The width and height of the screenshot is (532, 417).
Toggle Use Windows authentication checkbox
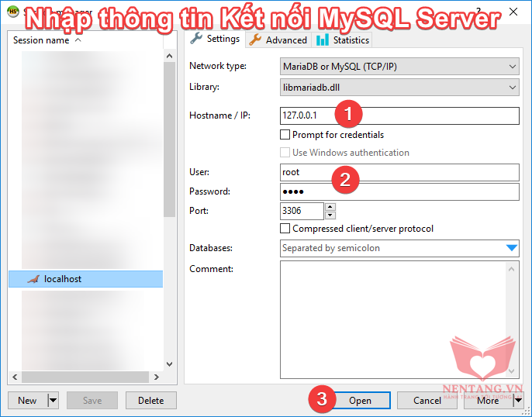[285, 153]
